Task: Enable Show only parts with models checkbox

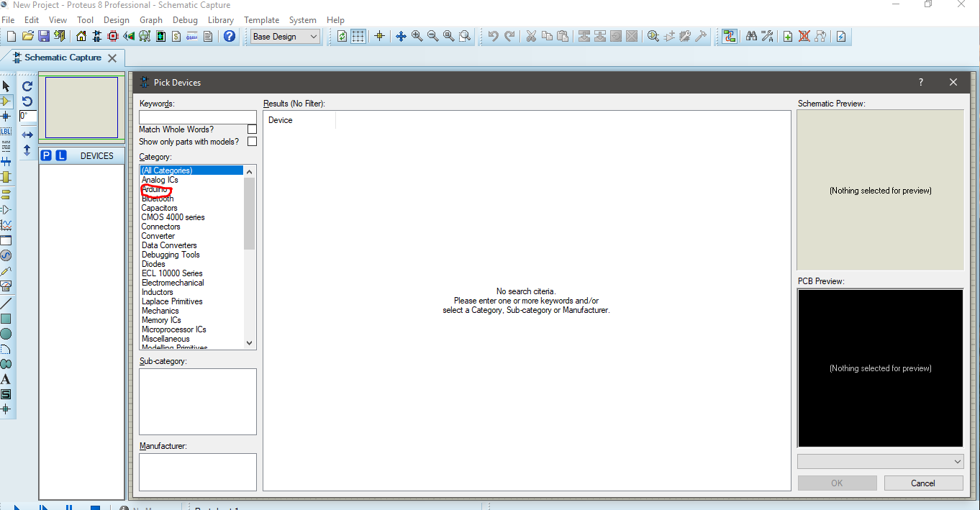Action: point(252,142)
